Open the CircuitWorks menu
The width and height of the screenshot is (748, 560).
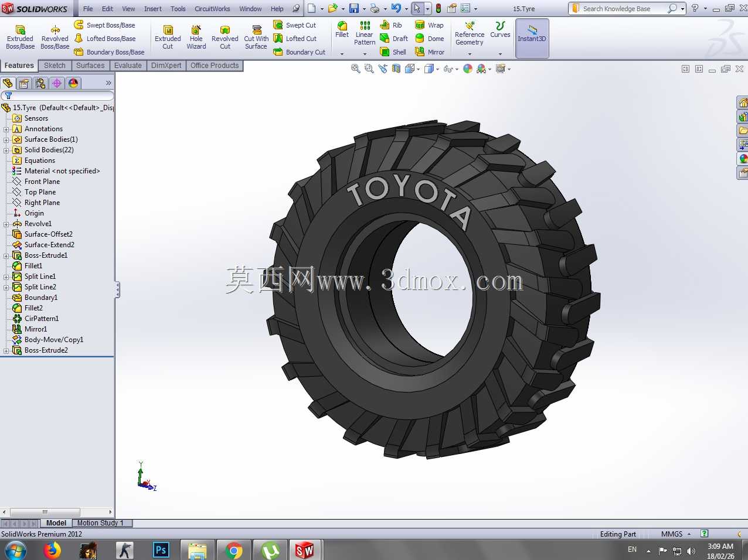[212, 9]
